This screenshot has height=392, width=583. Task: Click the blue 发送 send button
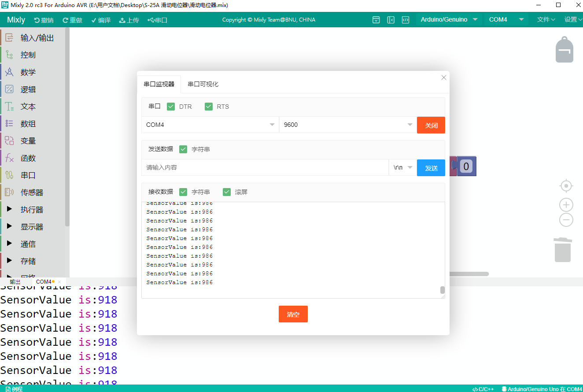[x=431, y=168]
